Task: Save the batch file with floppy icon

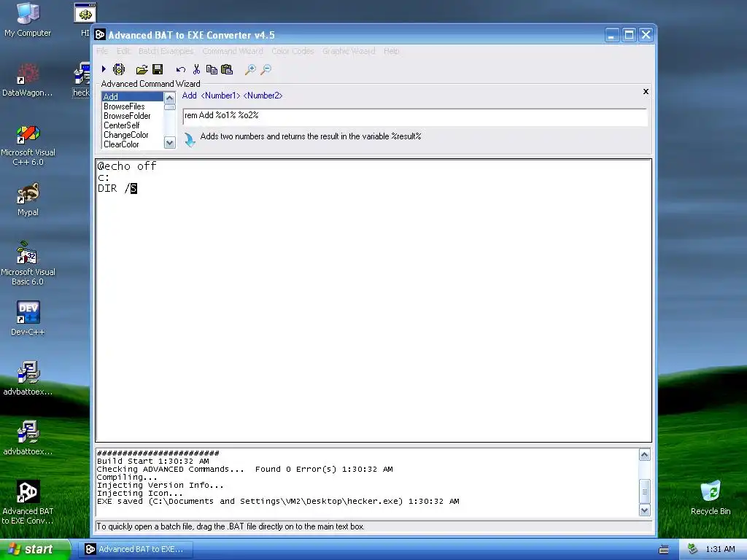Action: click(x=158, y=69)
